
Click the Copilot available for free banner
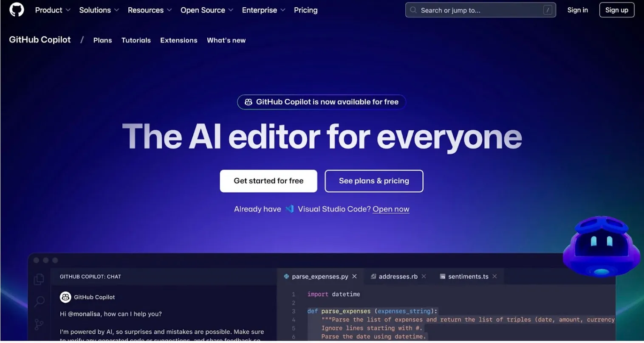322,102
